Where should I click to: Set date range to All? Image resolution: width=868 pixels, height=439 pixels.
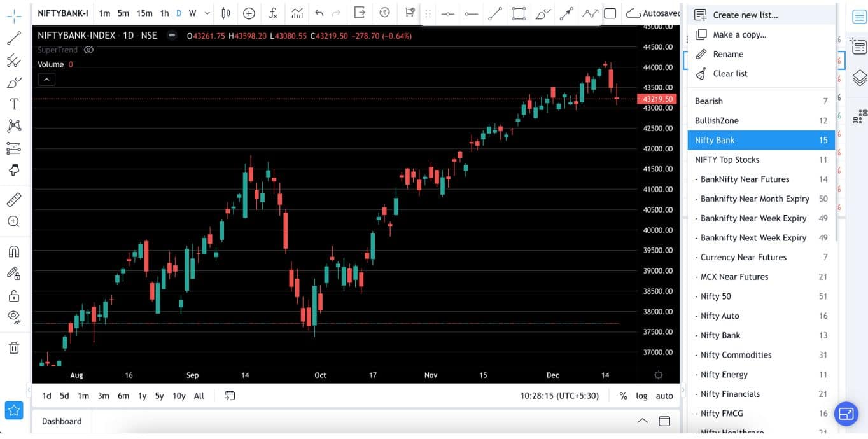pos(199,395)
